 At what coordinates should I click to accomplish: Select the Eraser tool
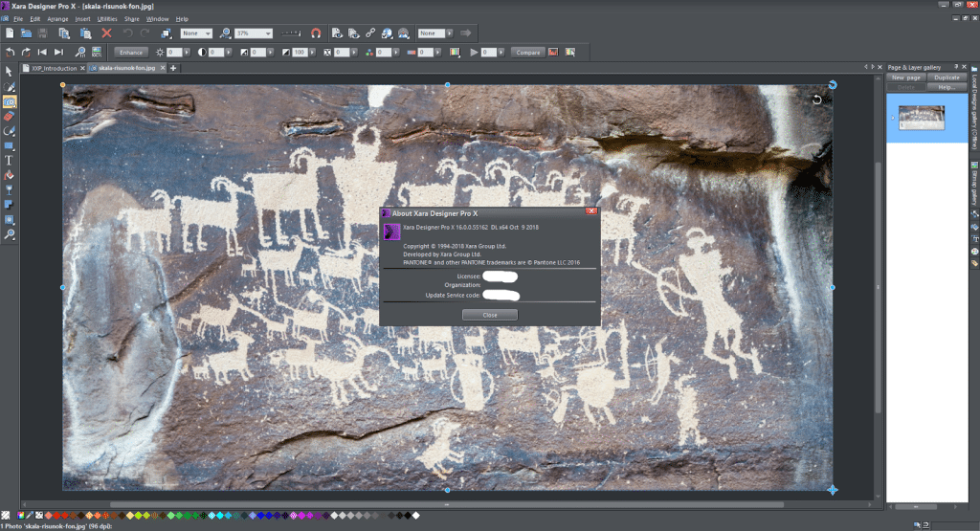click(x=9, y=116)
